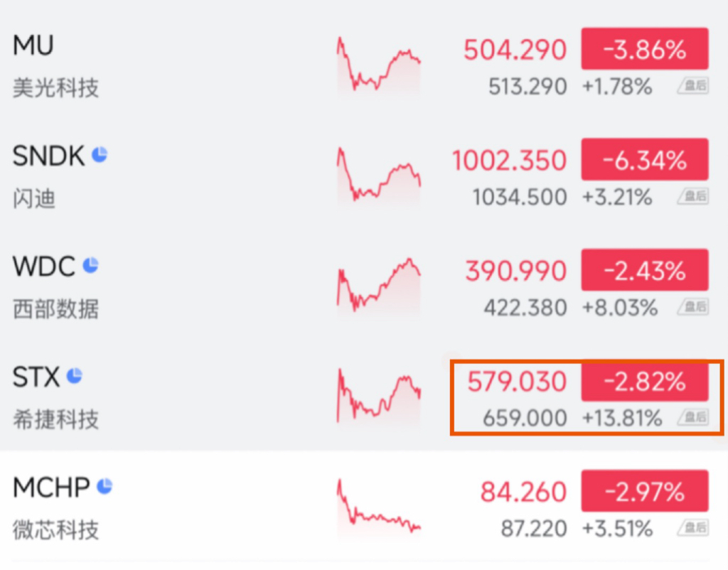Switch the STX -2.82% change display
Screen dimensions: 728x570
644,382
